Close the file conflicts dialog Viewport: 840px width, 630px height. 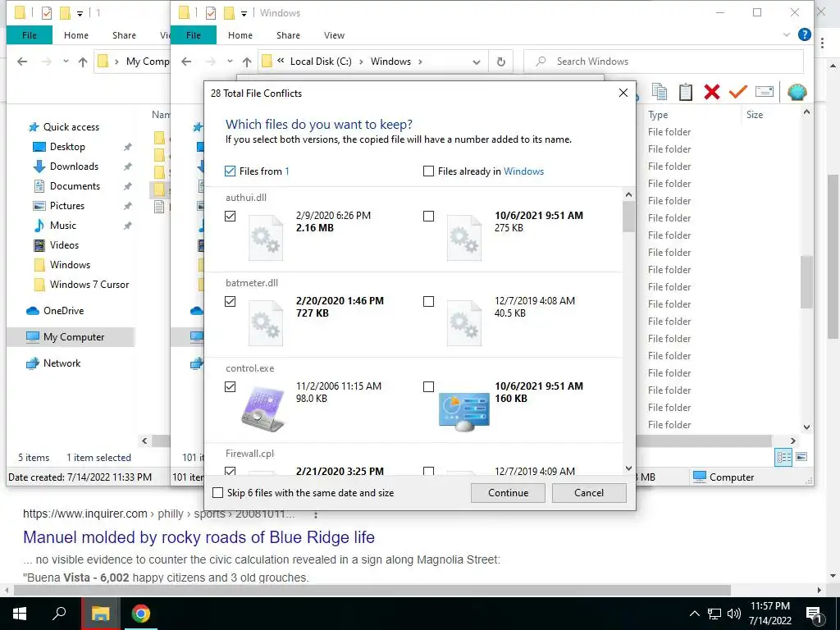pyautogui.click(x=623, y=94)
